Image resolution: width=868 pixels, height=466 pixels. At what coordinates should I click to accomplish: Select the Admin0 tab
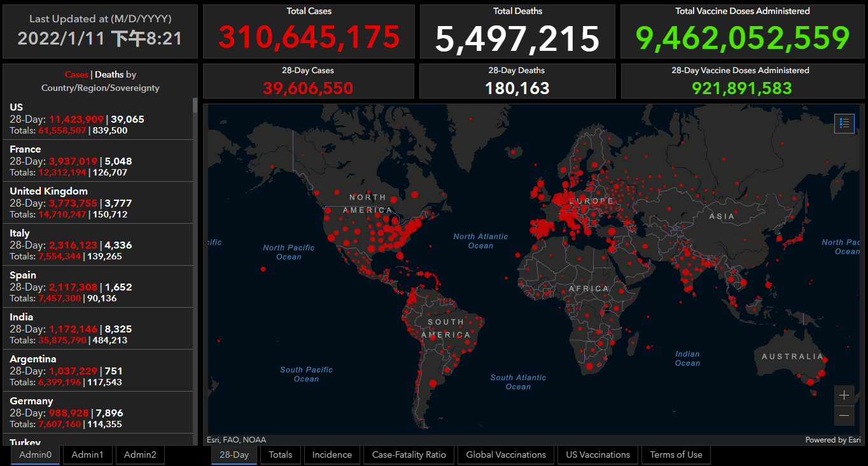(x=36, y=455)
